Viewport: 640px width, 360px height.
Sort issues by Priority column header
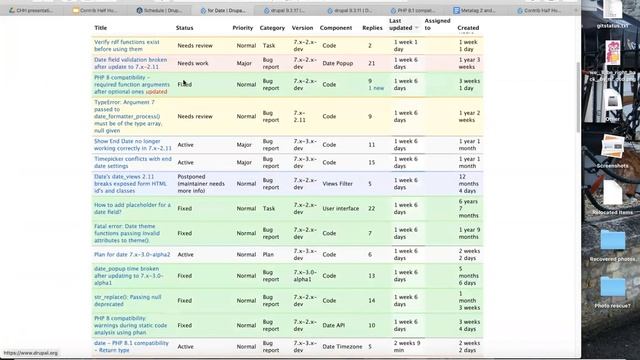click(x=242, y=28)
